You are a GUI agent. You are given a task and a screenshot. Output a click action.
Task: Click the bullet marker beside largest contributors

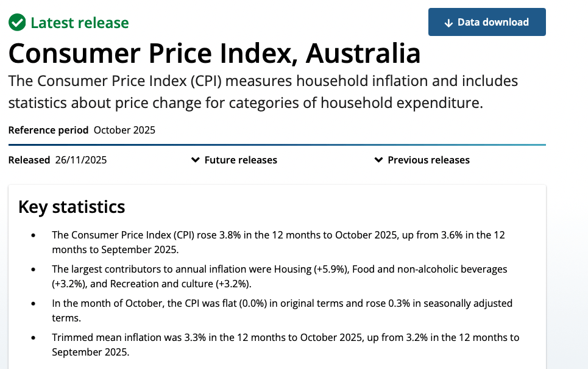tap(33, 270)
